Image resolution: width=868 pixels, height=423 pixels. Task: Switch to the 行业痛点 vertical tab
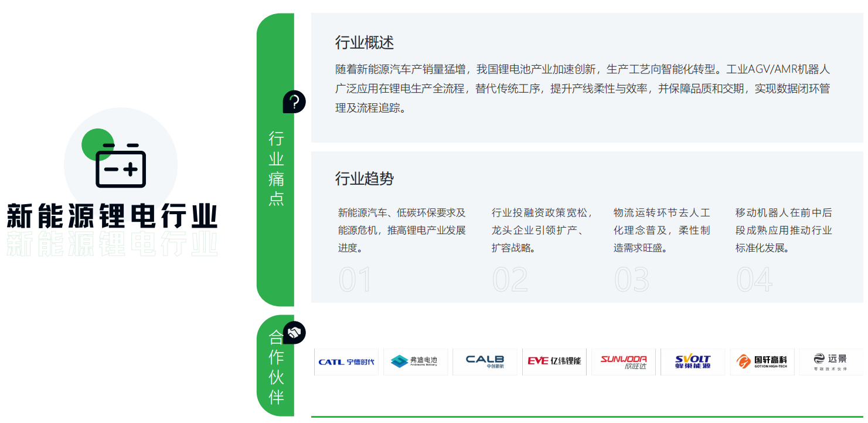[276, 169]
